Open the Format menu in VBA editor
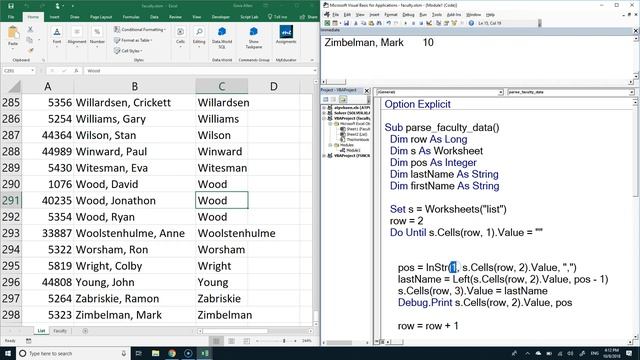Screen dimensions: 640x360 (391, 15)
